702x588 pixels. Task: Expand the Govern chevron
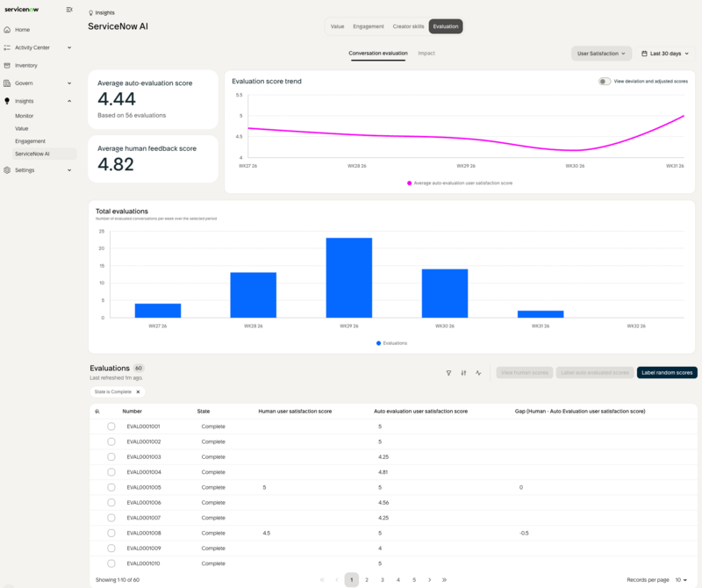pos(69,83)
